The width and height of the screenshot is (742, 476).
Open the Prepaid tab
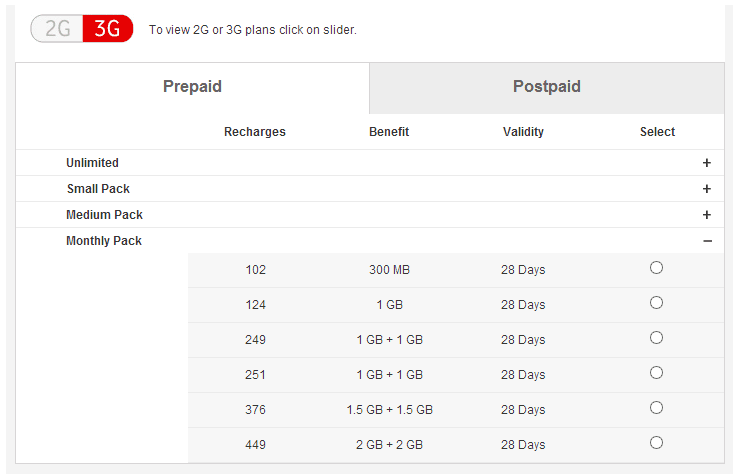192,88
